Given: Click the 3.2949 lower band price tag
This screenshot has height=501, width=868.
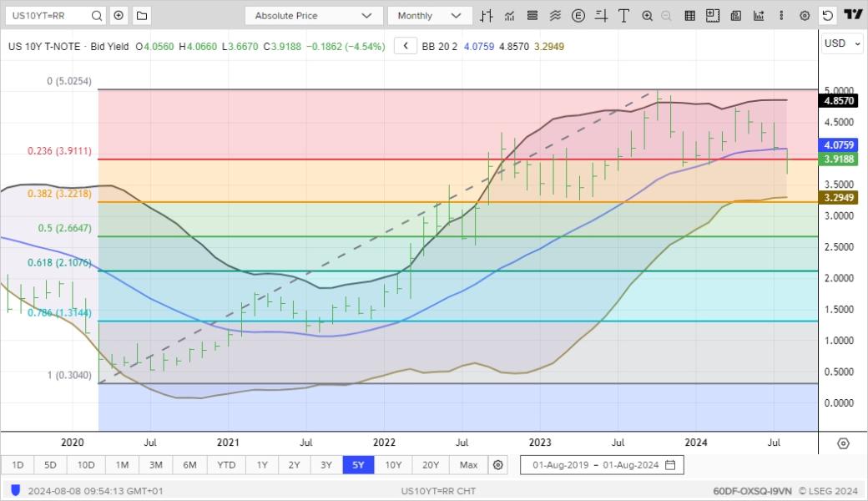Looking at the screenshot, I should pos(839,198).
